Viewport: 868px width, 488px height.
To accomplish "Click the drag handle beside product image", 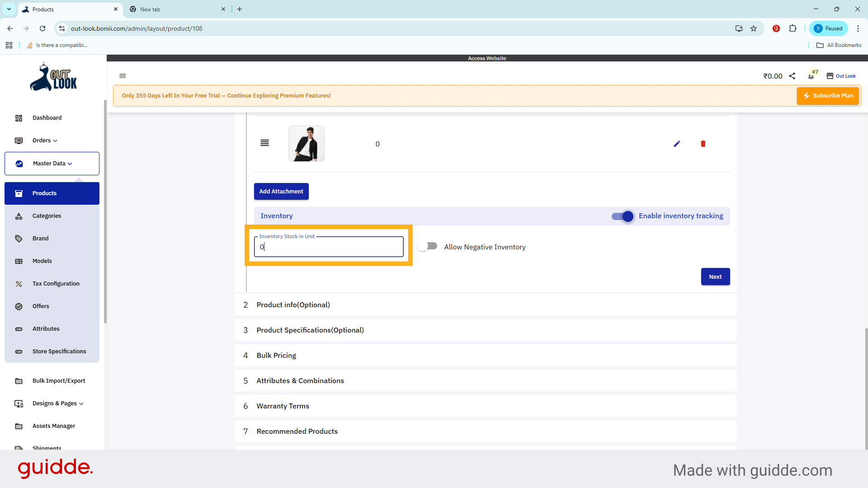I will click(265, 143).
